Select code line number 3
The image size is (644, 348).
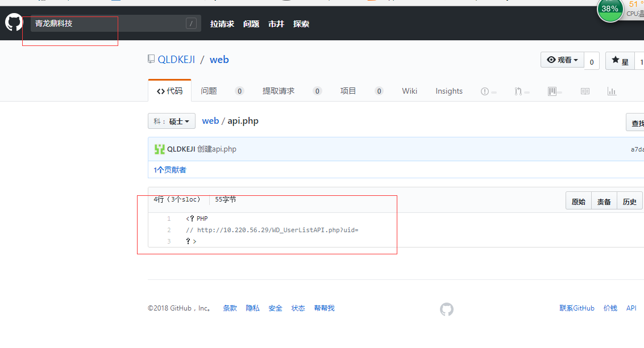(x=169, y=241)
